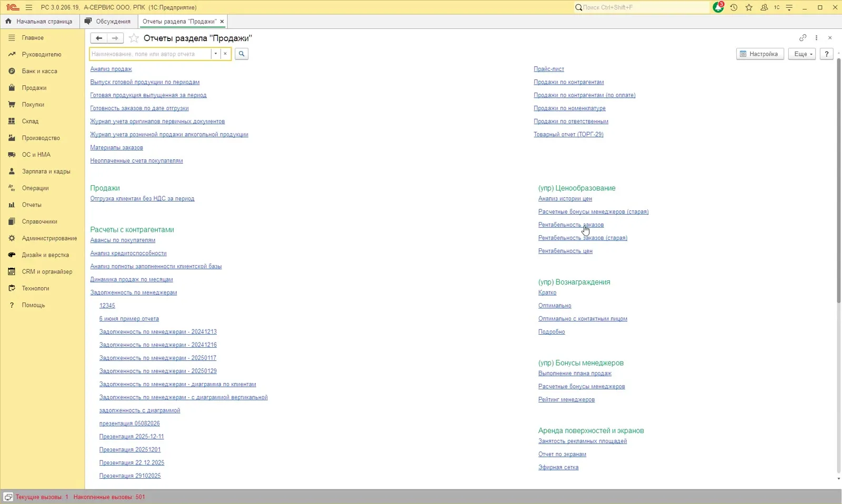Open favorites star icon in title bar
This screenshot has height=504, width=842.
pos(749,7)
